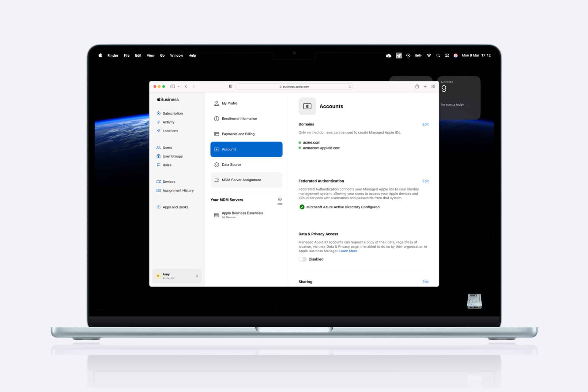The image size is (588, 392).
Task: Open the battery status menu
Action: click(418, 55)
